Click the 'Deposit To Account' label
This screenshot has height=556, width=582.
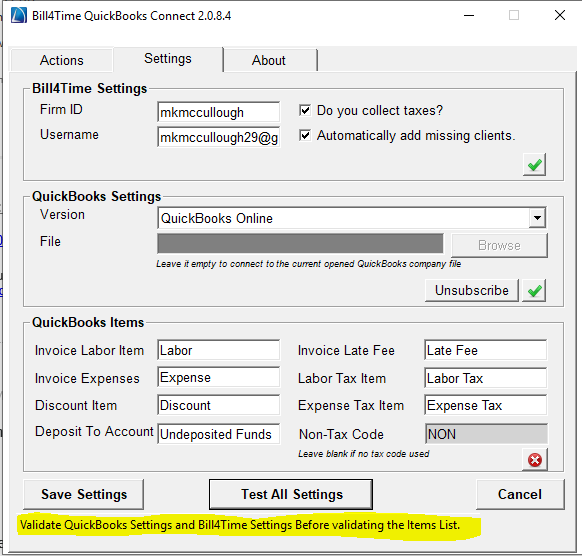(94, 432)
